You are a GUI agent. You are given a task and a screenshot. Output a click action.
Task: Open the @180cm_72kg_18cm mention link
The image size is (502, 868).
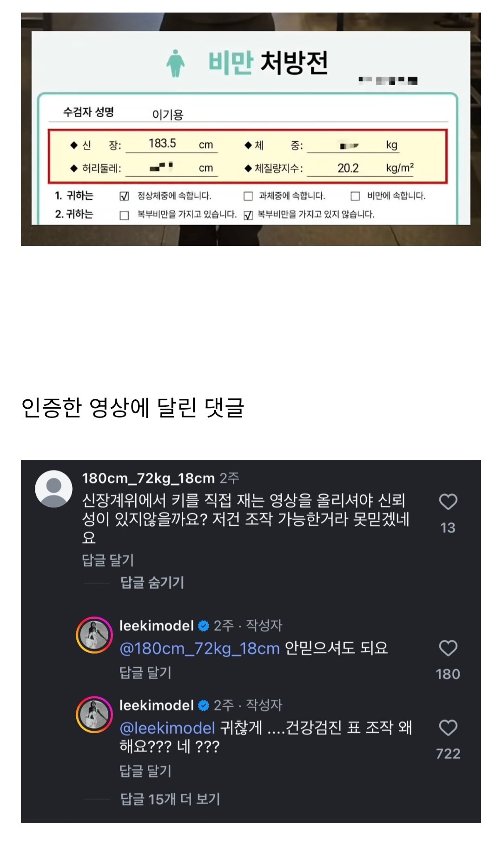(x=200, y=648)
